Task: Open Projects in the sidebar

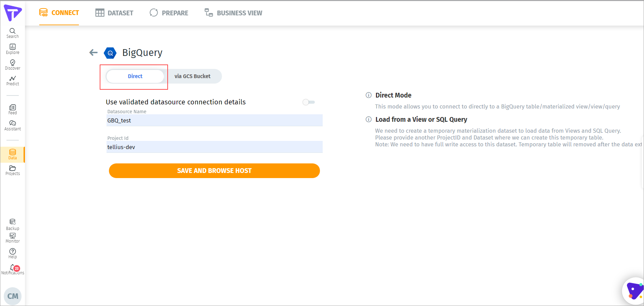Action: click(12, 171)
